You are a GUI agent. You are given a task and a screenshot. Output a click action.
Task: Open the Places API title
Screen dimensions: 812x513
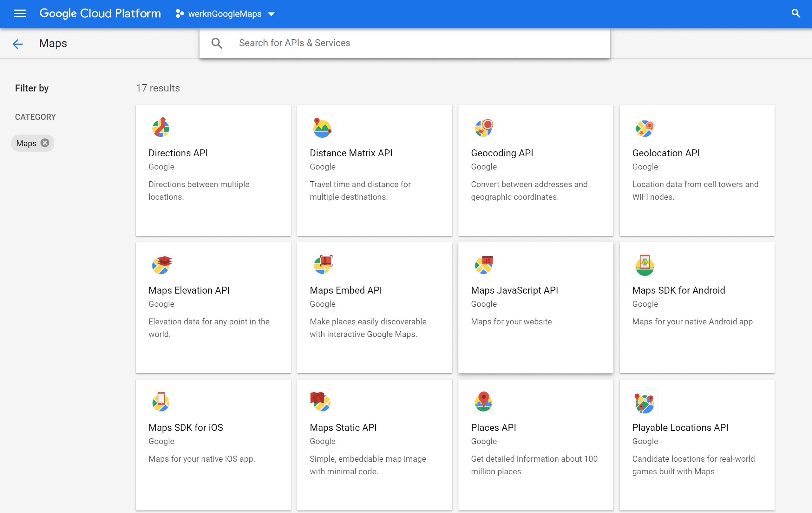coord(493,427)
